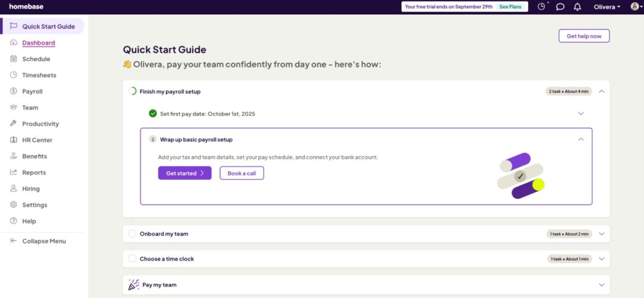Viewport: 644px width, 298px height.
Task: Click the Choose a time clock status circle
Action: coord(132,259)
